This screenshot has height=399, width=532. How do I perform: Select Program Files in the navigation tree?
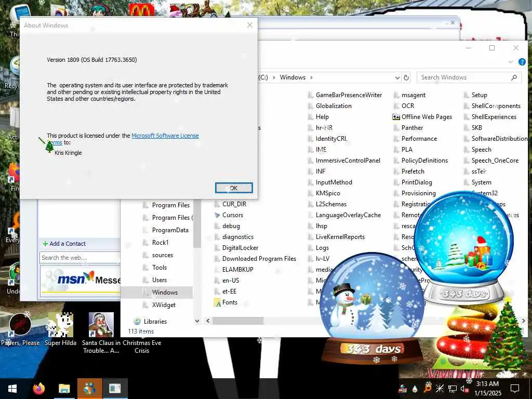tap(170, 205)
